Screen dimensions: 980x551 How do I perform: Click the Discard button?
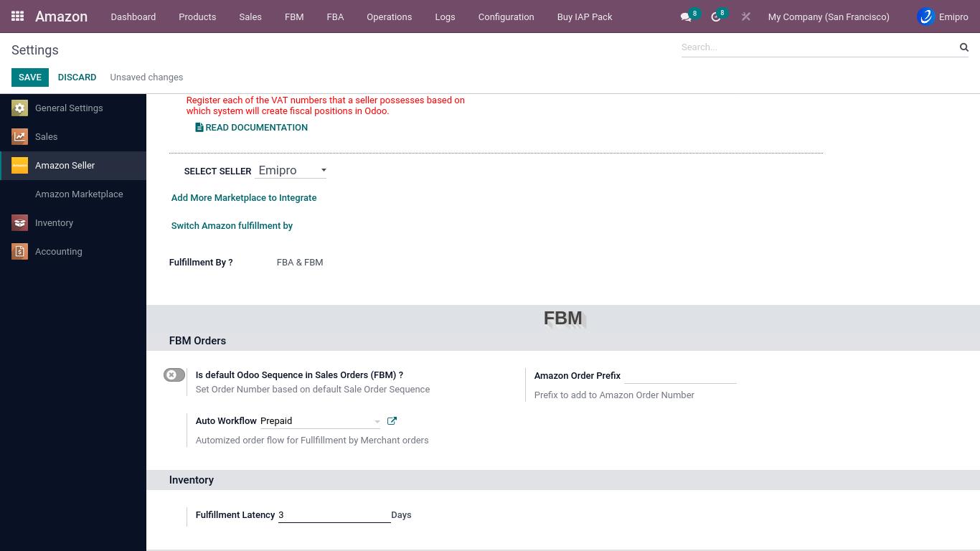[x=77, y=77]
